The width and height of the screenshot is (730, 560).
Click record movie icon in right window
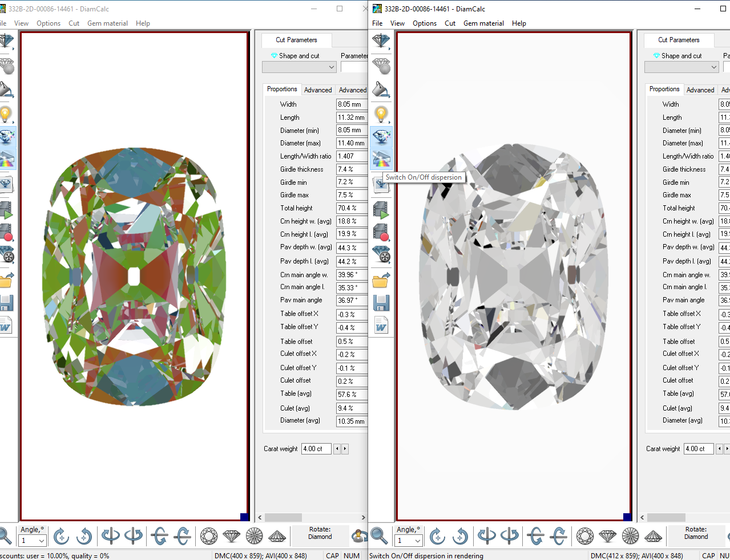click(x=381, y=232)
